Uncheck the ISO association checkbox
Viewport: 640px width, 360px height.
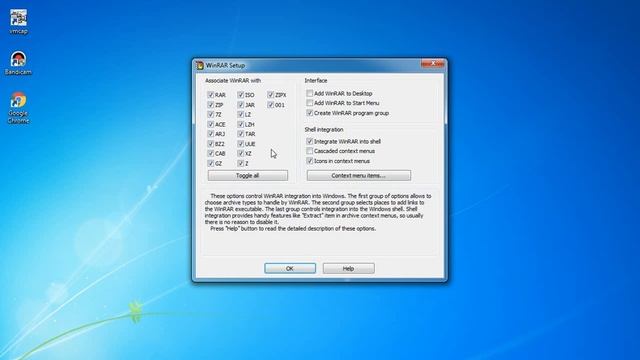(240, 95)
